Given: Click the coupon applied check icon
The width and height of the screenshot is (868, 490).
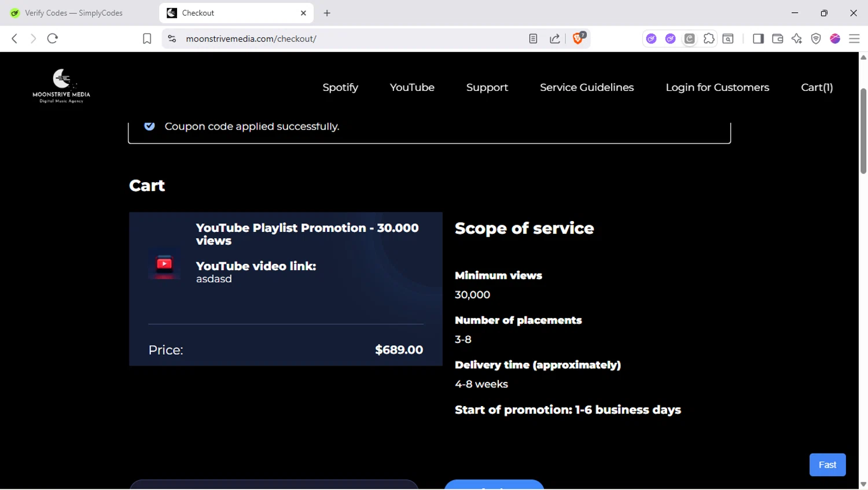Looking at the screenshot, I should 149,126.
